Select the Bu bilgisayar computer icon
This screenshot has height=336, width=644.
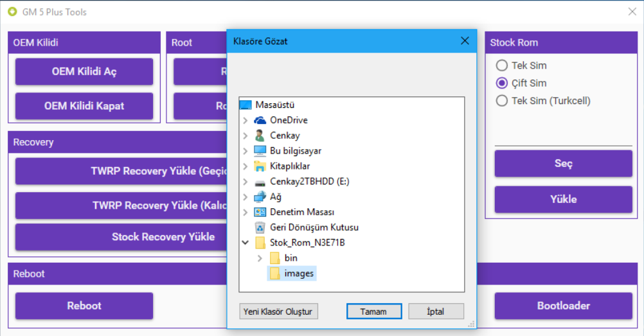tap(260, 151)
